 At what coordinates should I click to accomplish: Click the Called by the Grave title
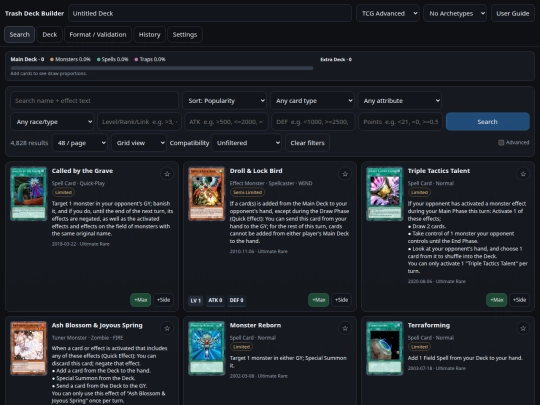point(82,171)
